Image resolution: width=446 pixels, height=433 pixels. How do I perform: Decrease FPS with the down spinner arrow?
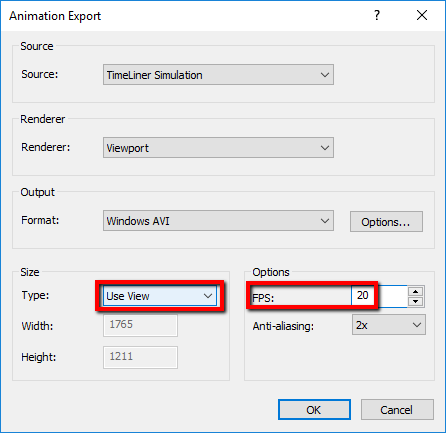[415, 301]
